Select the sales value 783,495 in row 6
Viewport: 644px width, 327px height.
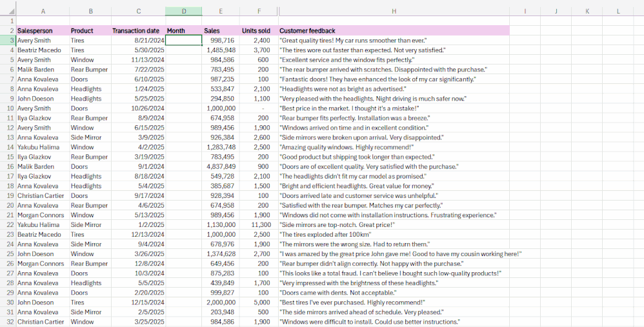(221, 70)
